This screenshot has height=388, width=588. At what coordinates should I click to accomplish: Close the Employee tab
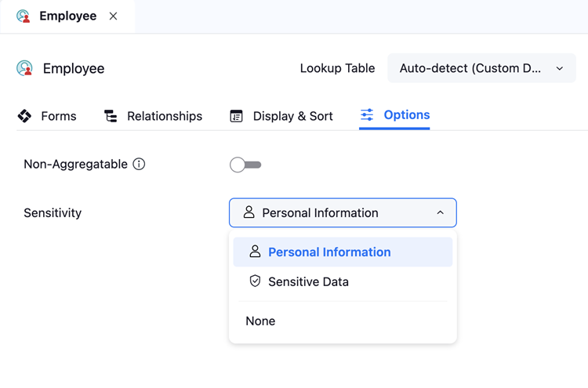(x=114, y=16)
